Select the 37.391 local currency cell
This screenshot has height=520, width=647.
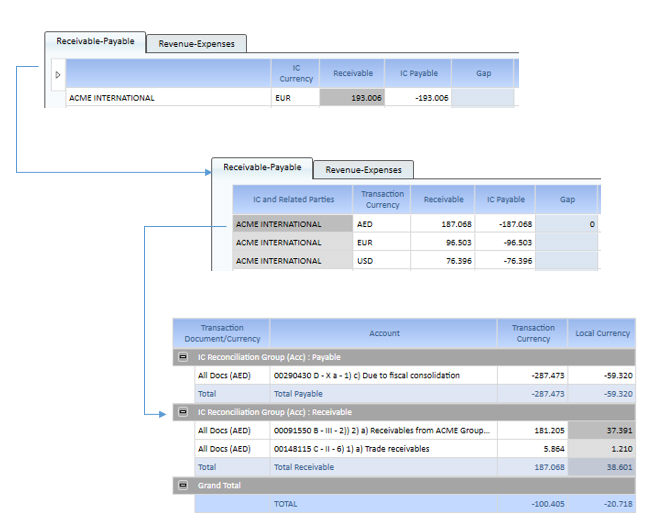pyautogui.click(x=602, y=430)
